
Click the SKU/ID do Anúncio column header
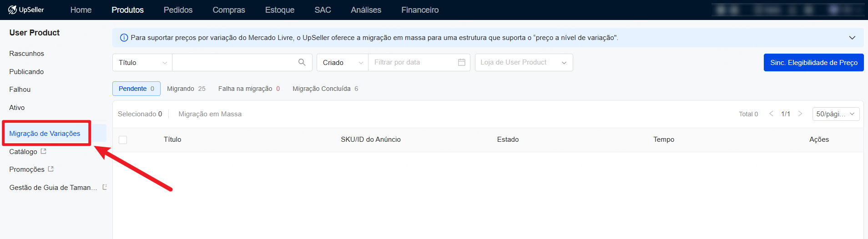371,139
